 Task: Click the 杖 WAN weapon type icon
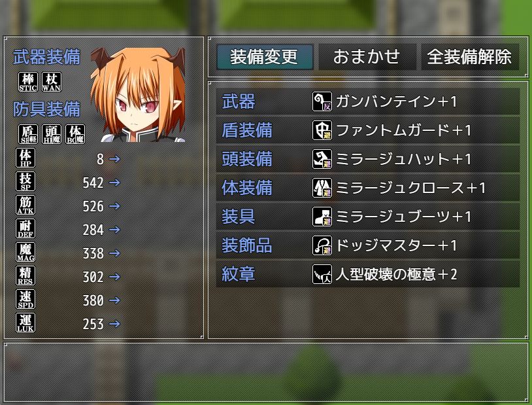pyautogui.click(x=52, y=82)
